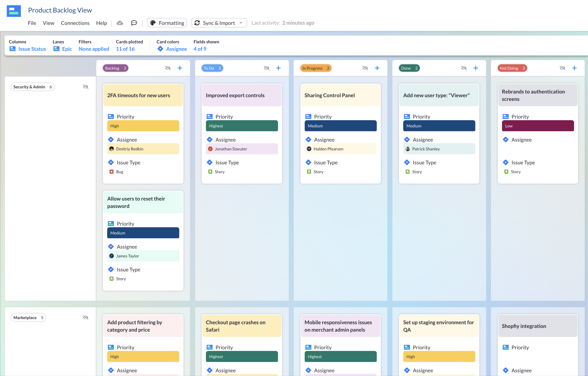Click the Assignee diamond icon under Card colors
588x376 pixels.
pyautogui.click(x=160, y=49)
